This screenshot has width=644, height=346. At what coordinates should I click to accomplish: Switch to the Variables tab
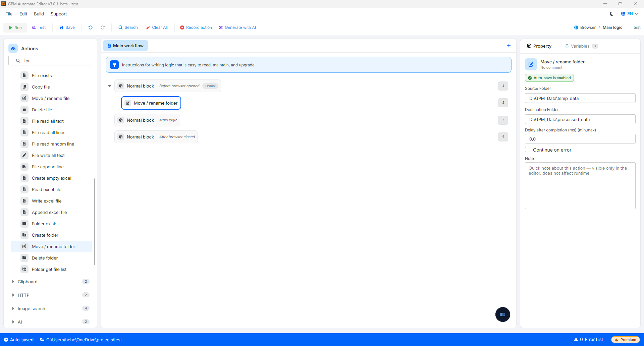pos(581,46)
